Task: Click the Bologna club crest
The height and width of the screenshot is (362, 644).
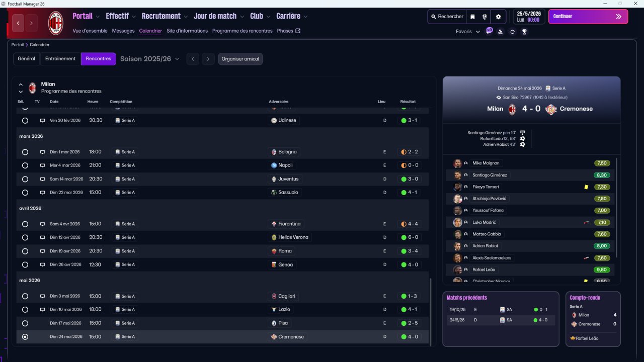Action: 274,152
